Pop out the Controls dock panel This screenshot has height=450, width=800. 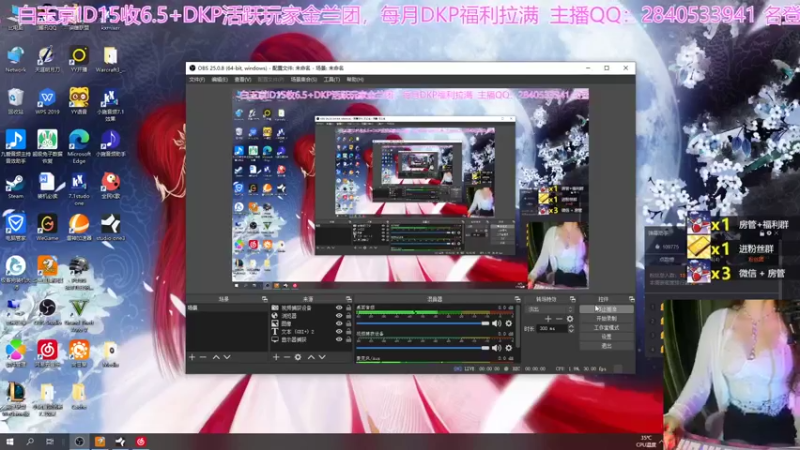pyautogui.click(x=632, y=299)
